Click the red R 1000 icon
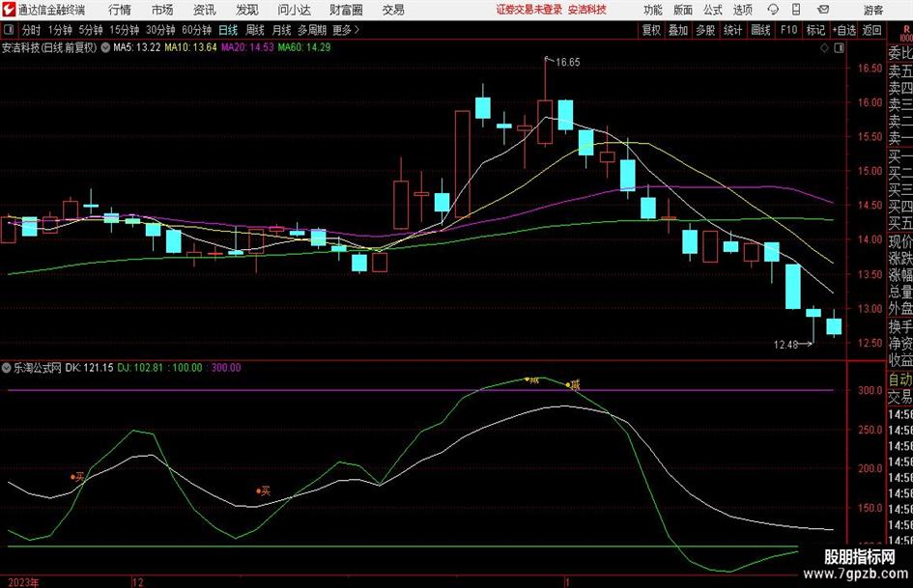The width and height of the screenshot is (913, 588). [906, 33]
